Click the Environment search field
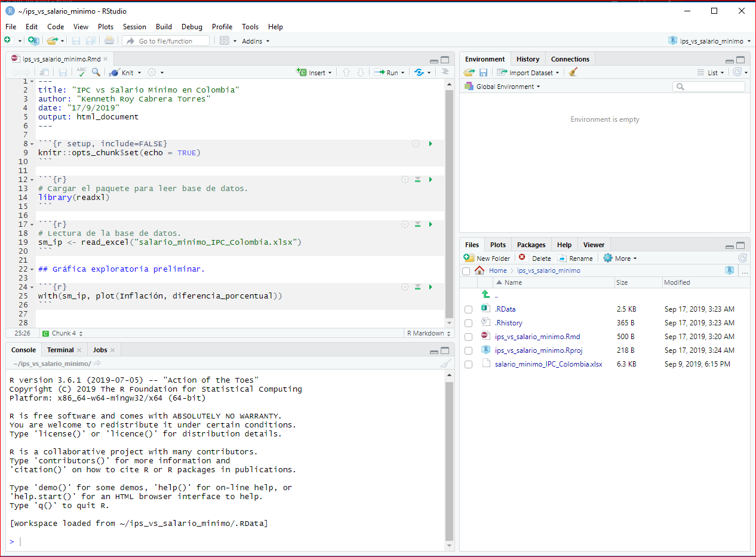 coord(709,87)
